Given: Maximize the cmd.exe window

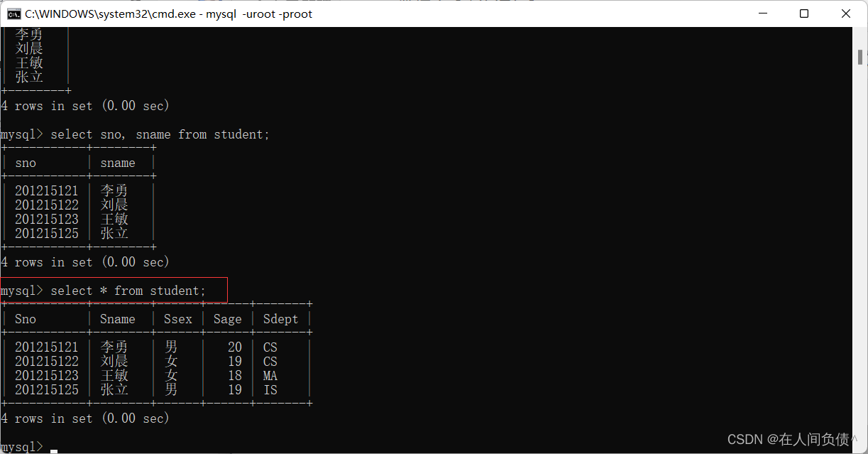Looking at the screenshot, I should click(804, 13).
